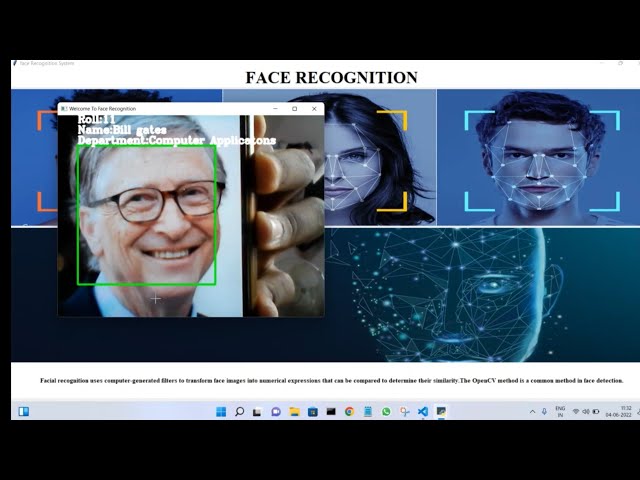Open the Windows Start menu
640x480 pixels.
point(221,411)
